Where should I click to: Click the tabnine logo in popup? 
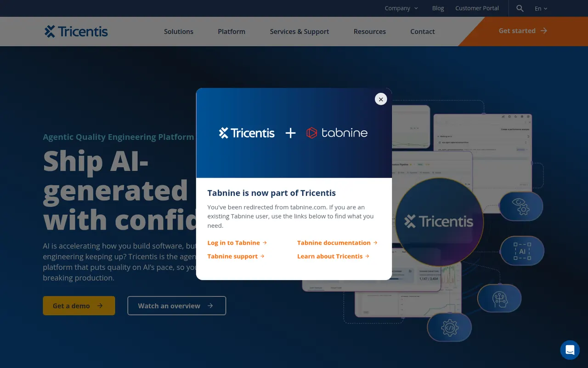[x=337, y=133]
